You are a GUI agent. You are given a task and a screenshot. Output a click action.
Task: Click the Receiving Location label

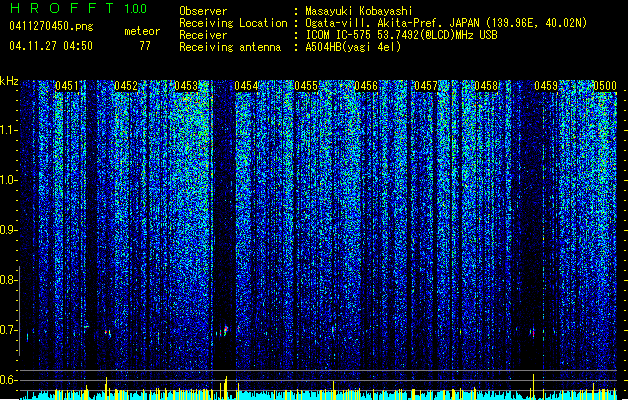[233, 23]
